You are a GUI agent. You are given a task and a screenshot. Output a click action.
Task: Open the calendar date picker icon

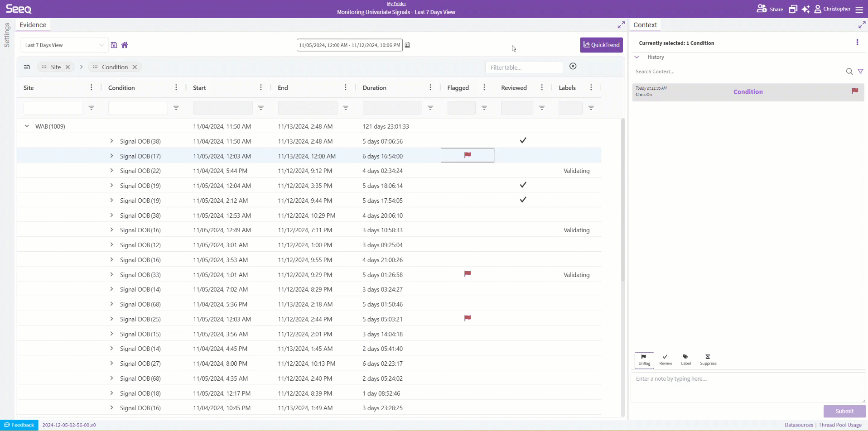[x=407, y=45]
